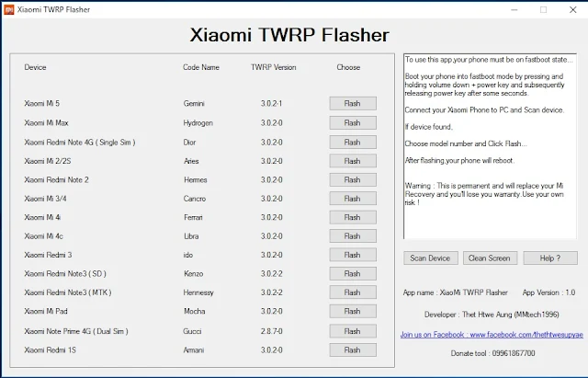Select the Hennessy code name

click(198, 292)
